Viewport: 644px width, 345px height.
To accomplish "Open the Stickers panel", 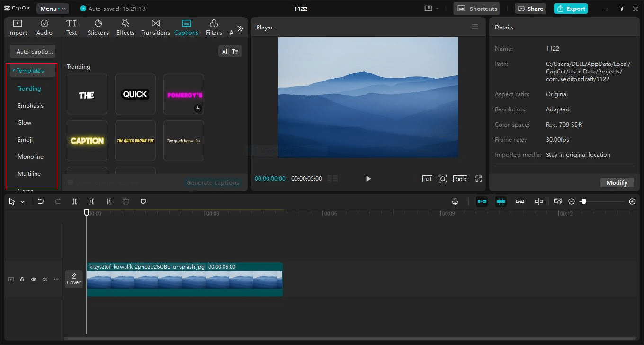I will (x=98, y=26).
